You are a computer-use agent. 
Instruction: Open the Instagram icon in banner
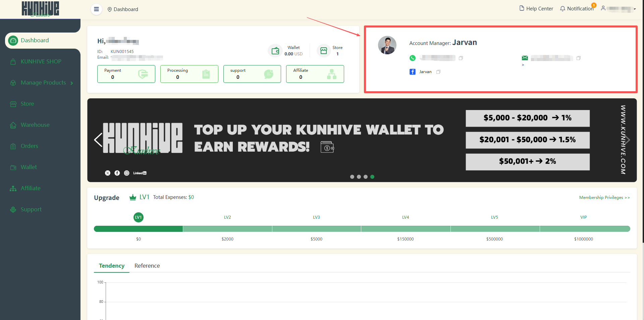127,173
